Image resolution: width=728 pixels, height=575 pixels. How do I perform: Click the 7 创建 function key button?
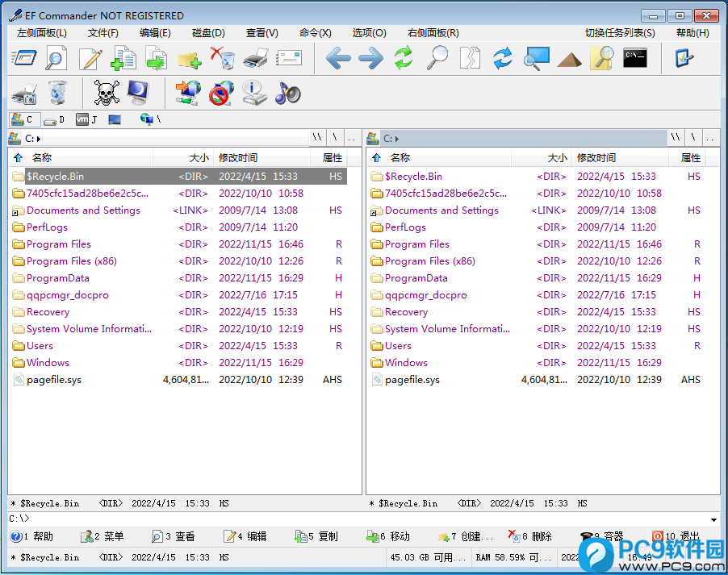(x=466, y=537)
